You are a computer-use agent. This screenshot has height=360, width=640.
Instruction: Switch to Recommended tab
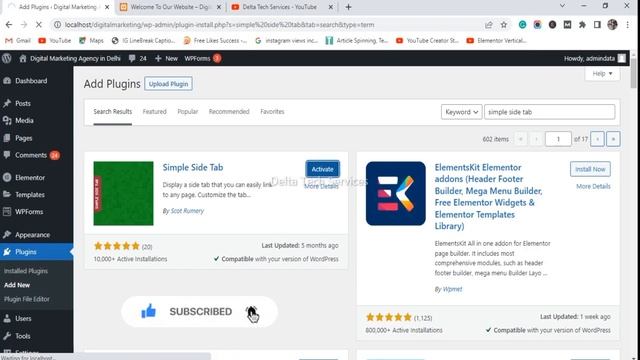229,111
